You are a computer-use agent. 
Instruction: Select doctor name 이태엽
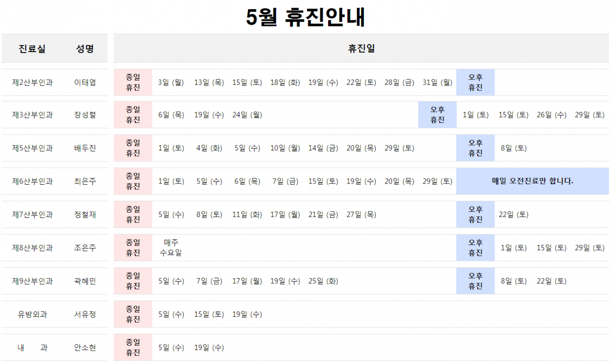click(85, 83)
